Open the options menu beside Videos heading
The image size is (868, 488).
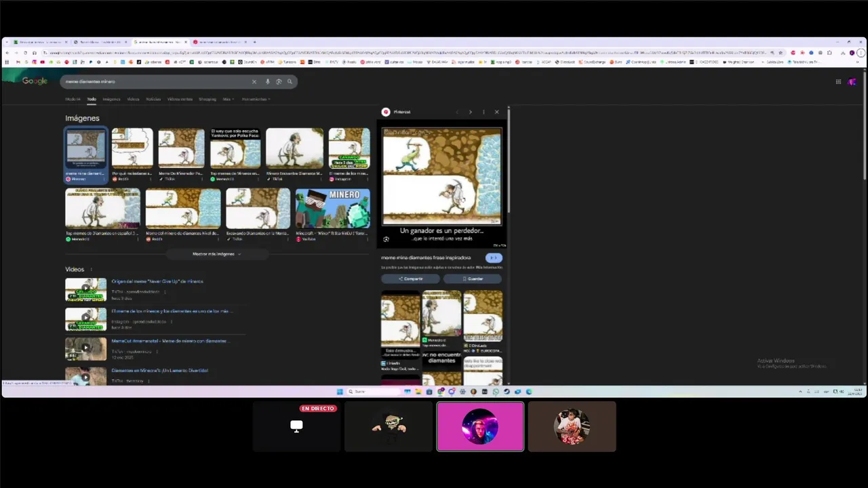coord(91,269)
